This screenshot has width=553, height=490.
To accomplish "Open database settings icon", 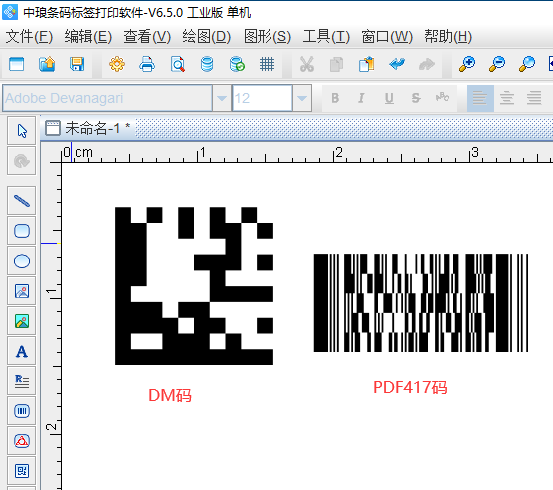I will (207, 64).
